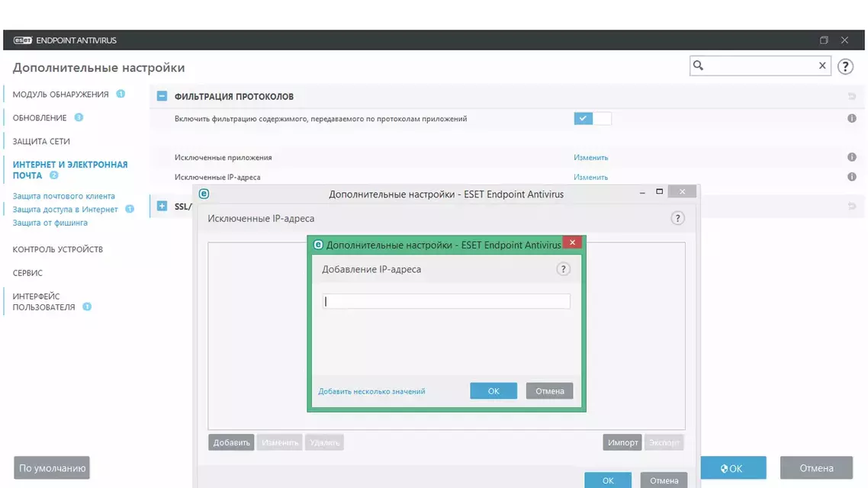Focus the settings search field
This screenshot has height=488, width=868.
coord(760,66)
